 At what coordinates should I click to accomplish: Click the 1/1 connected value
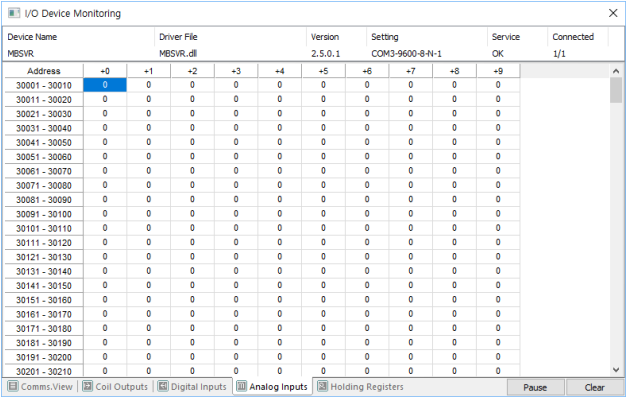click(x=559, y=54)
